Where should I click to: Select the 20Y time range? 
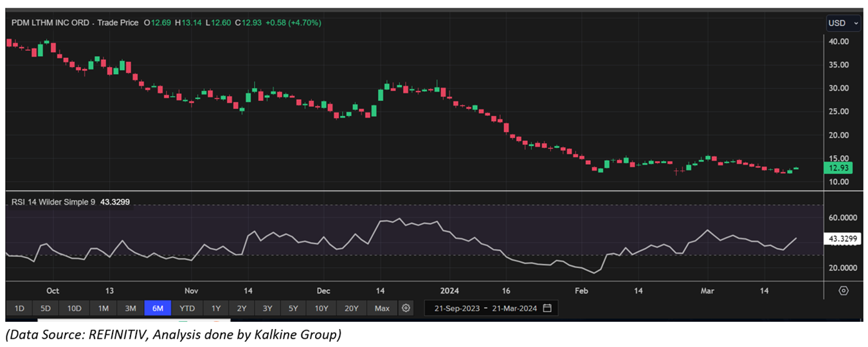click(x=351, y=308)
